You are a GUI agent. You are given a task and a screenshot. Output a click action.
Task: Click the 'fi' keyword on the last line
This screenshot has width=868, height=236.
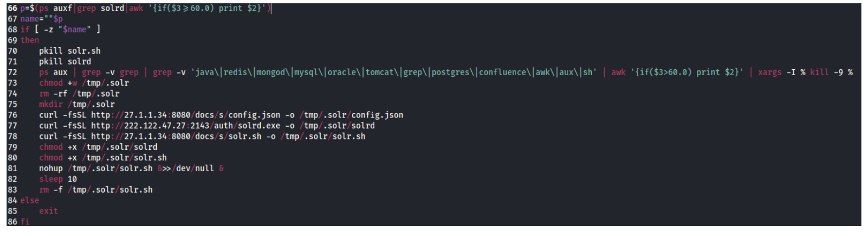tap(25, 222)
